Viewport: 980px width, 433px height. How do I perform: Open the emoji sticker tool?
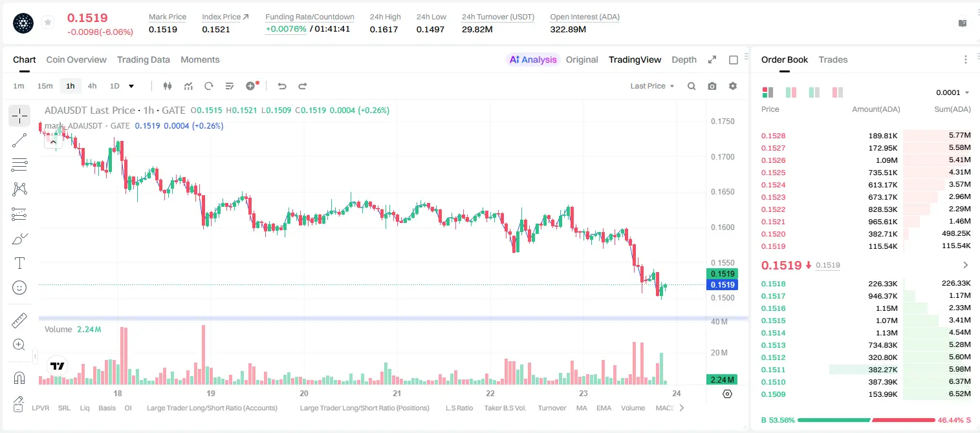click(19, 288)
